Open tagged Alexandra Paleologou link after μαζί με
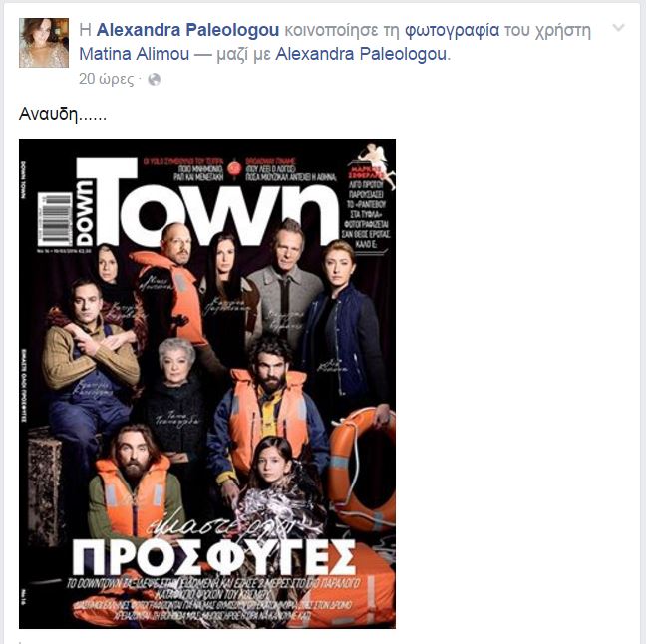Screen dimensions: 646x644 (361, 55)
